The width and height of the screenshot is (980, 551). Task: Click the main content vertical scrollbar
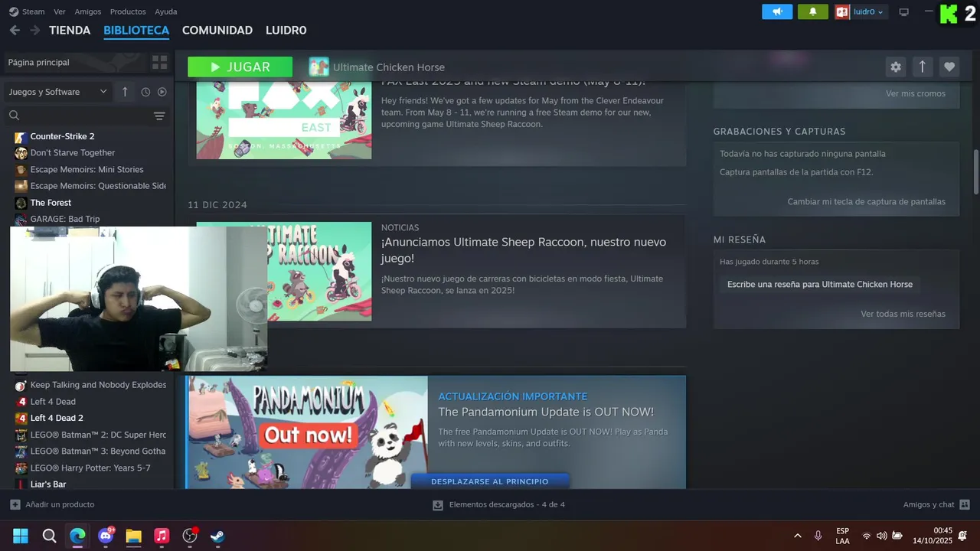click(x=976, y=172)
